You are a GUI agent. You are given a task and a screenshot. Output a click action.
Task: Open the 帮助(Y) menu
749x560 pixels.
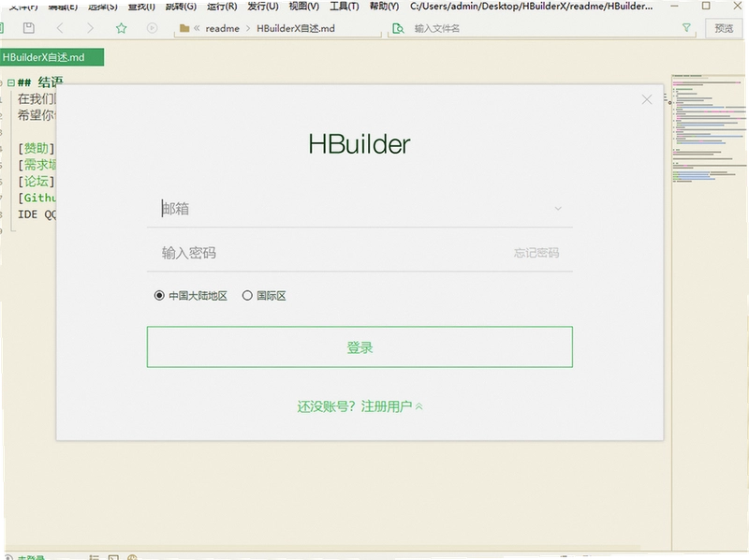coord(384,7)
